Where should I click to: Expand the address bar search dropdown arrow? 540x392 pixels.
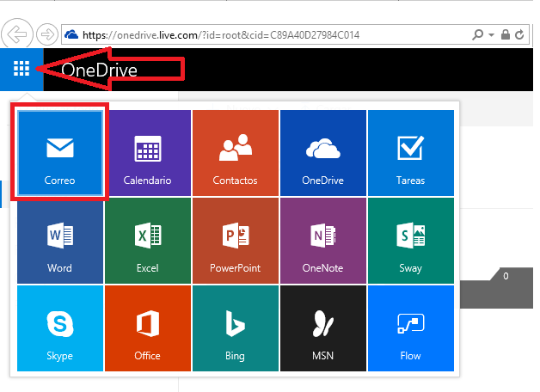click(x=492, y=34)
